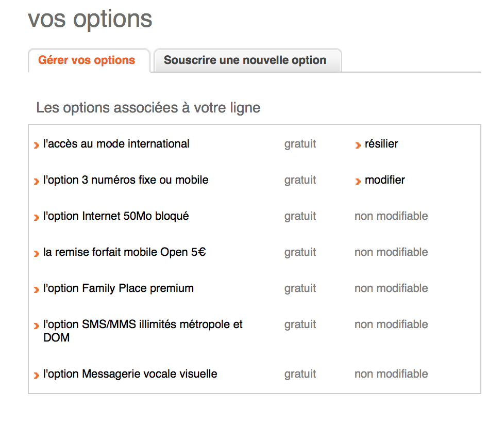Image resolution: width=504 pixels, height=422 pixels.
Task: Open l'option Family Place premium
Action: click(119, 288)
